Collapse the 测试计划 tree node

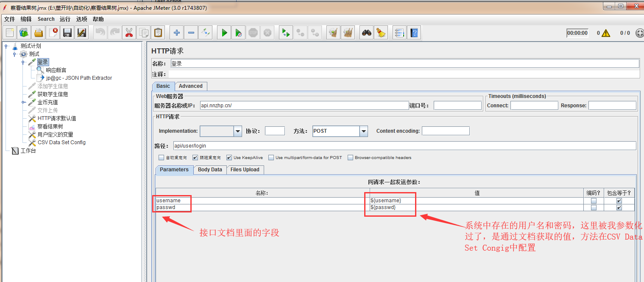pos(6,46)
